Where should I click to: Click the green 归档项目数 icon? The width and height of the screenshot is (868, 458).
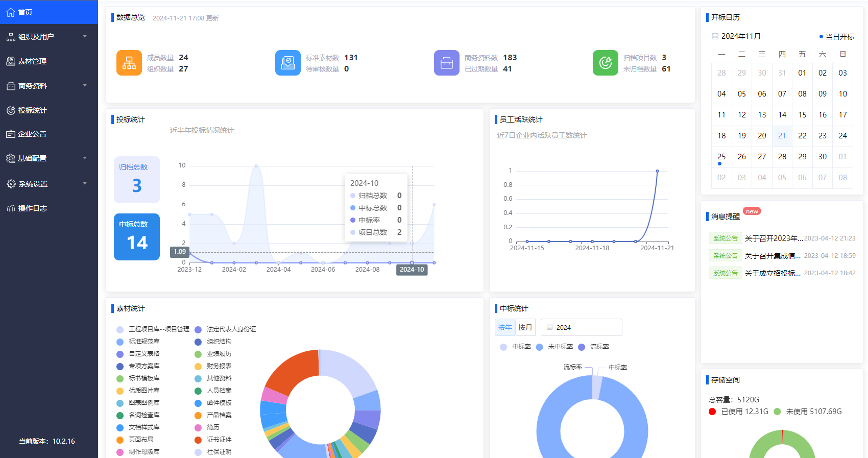606,63
